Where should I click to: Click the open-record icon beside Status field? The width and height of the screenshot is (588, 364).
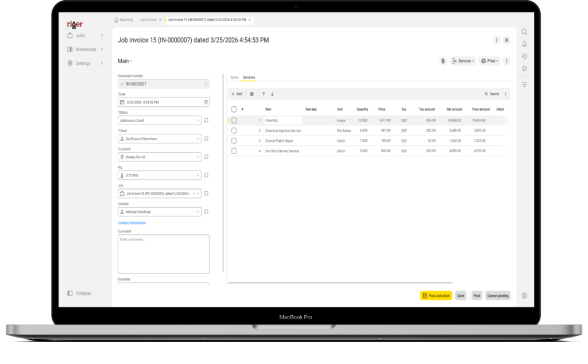pyautogui.click(x=206, y=121)
